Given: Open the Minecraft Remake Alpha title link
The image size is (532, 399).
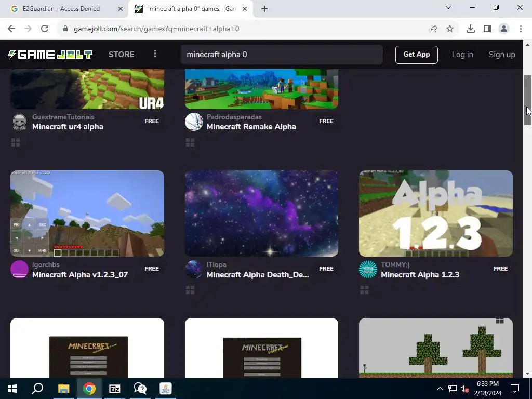Looking at the screenshot, I should (251, 127).
